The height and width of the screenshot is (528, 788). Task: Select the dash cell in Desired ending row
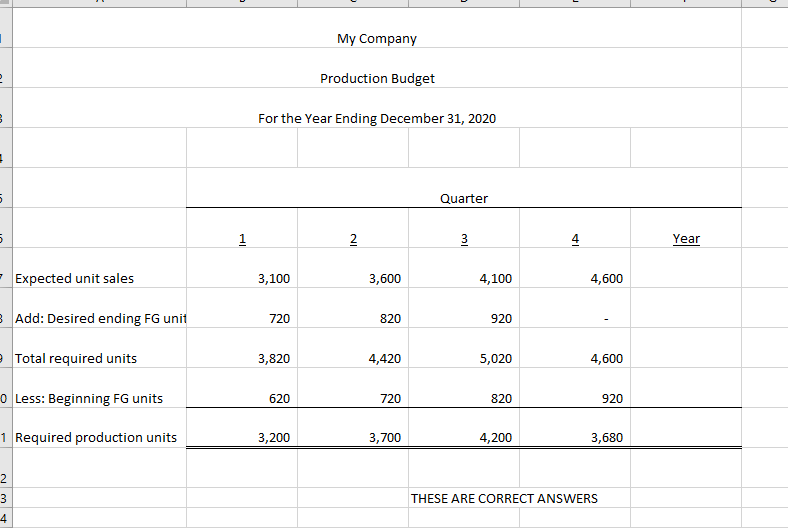coord(575,308)
